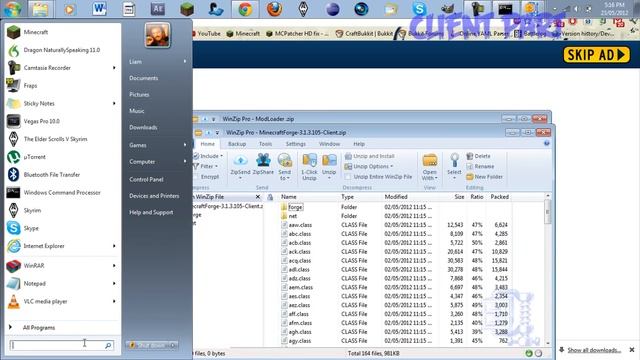The height and width of the screenshot is (360, 640).
Task: Click the Windows Start orb
Action: click(12, 9)
